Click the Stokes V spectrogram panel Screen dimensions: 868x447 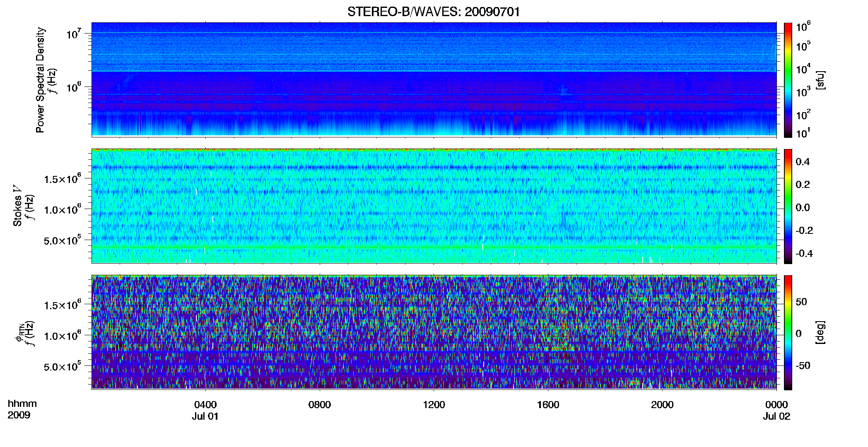coord(434,206)
